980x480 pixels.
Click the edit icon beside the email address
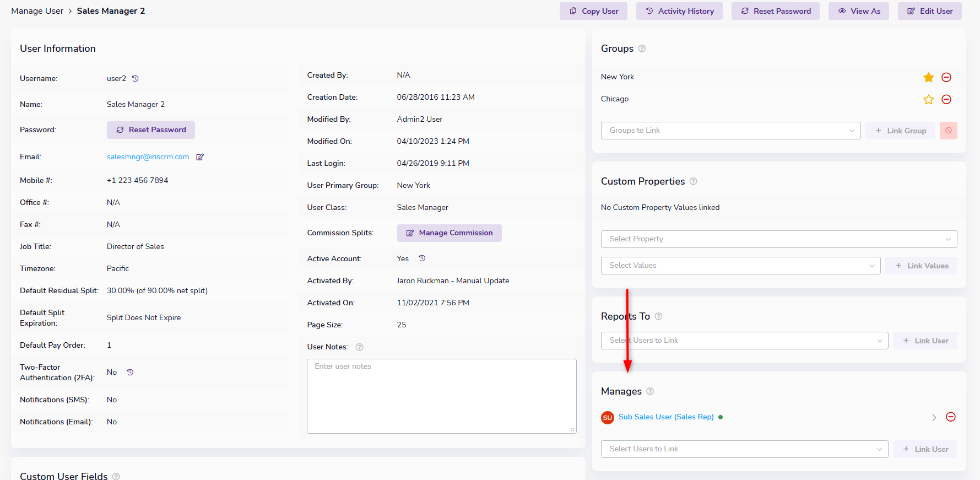click(x=200, y=157)
